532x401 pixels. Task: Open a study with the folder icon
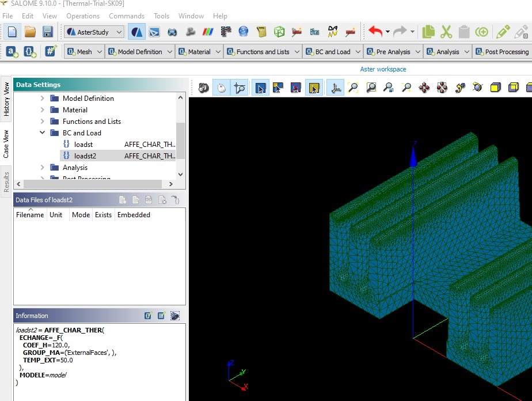[x=30, y=32]
